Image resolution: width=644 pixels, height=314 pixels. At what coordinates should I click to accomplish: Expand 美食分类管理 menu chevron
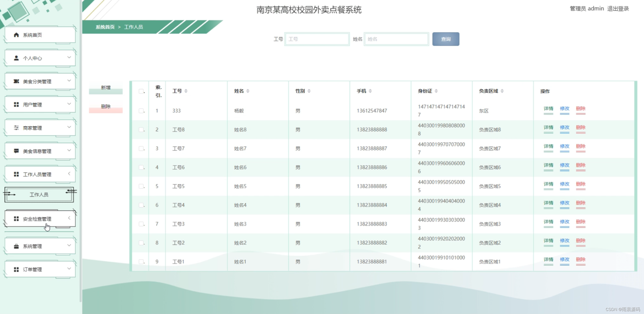(69, 81)
